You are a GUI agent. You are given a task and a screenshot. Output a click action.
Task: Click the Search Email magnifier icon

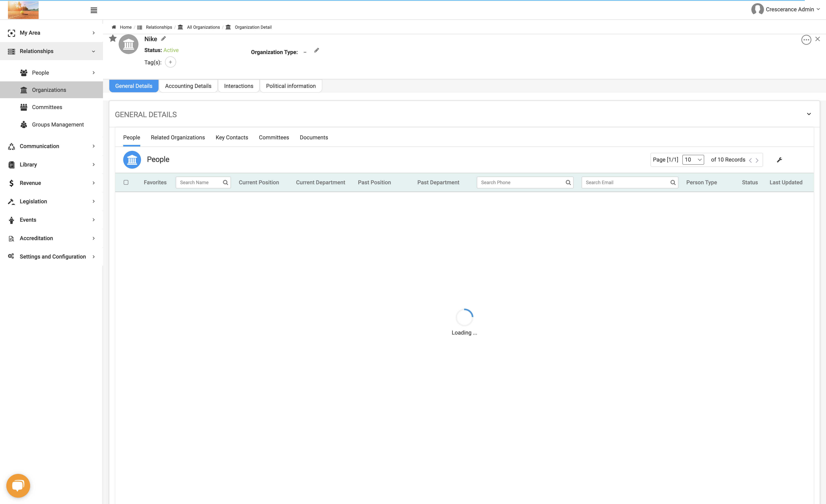[672, 182]
